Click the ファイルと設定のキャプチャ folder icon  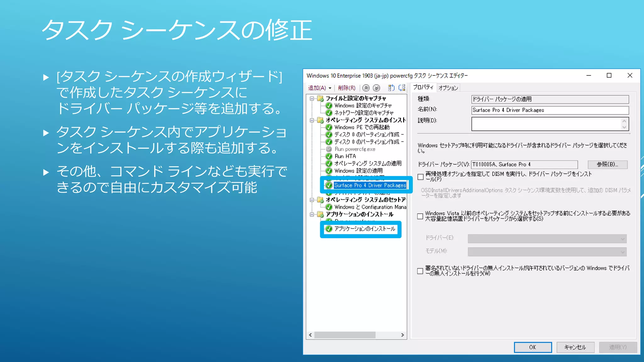tap(320, 98)
